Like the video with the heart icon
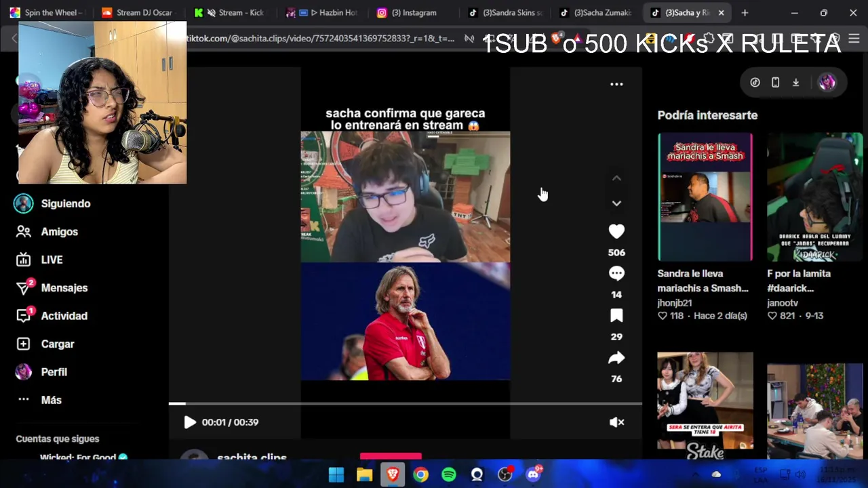Screen dimensions: 868x488 tap(616, 232)
